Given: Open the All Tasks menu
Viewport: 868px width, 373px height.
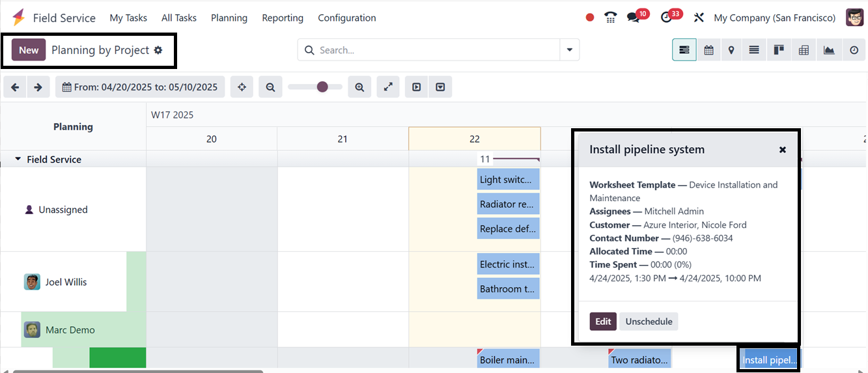Looking at the screenshot, I should (179, 18).
